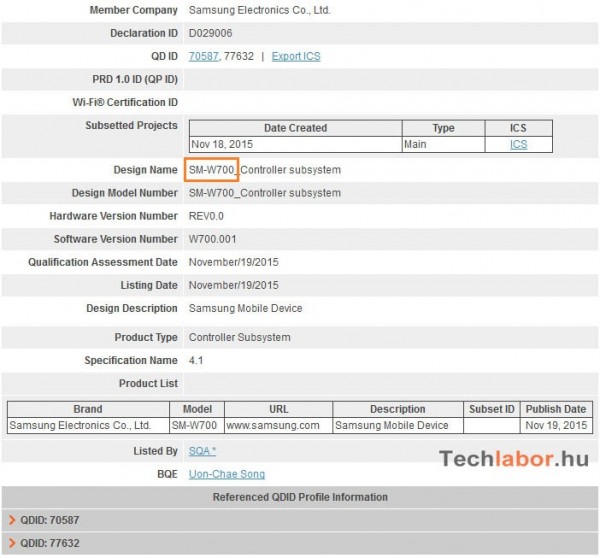
Task: Open the ICS link in Subsetted Projects table
Action: point(518,144)
